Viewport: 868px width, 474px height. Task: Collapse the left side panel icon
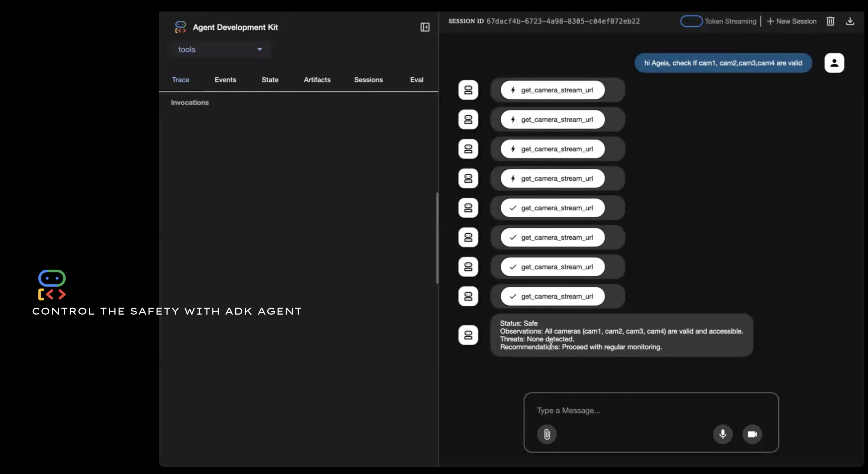point(425,27)
